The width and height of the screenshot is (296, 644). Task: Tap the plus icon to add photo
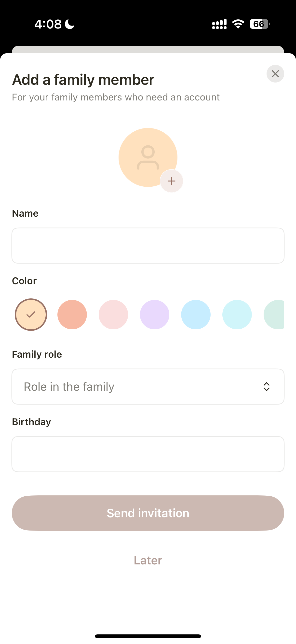pos(171,181)
